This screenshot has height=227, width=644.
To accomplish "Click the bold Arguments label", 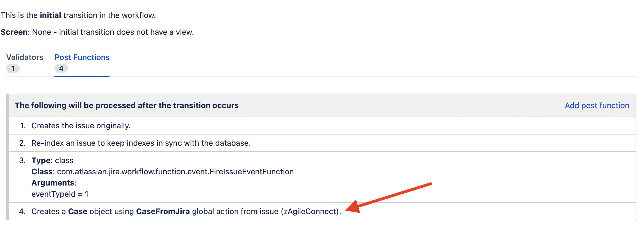I will 53,183.
